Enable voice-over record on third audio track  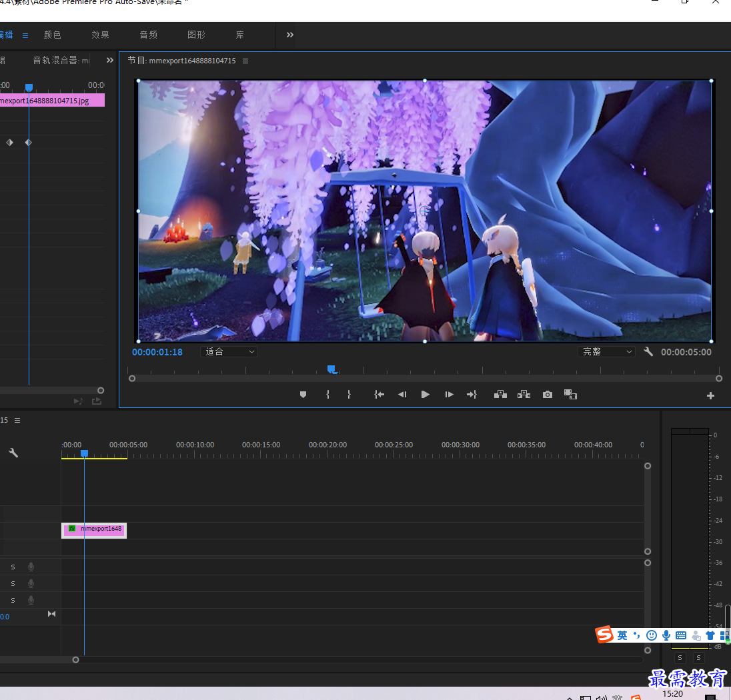click(x=31, y=600)
